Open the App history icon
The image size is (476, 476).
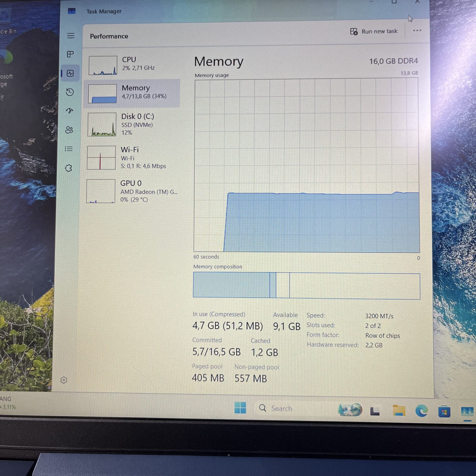click(x=70, y=92)
